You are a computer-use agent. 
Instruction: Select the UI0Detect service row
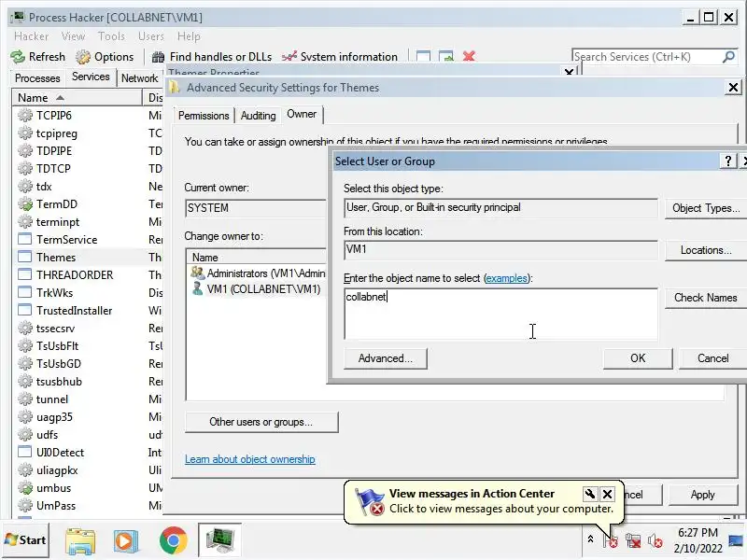pyautogui.click(x=87, y=453)
